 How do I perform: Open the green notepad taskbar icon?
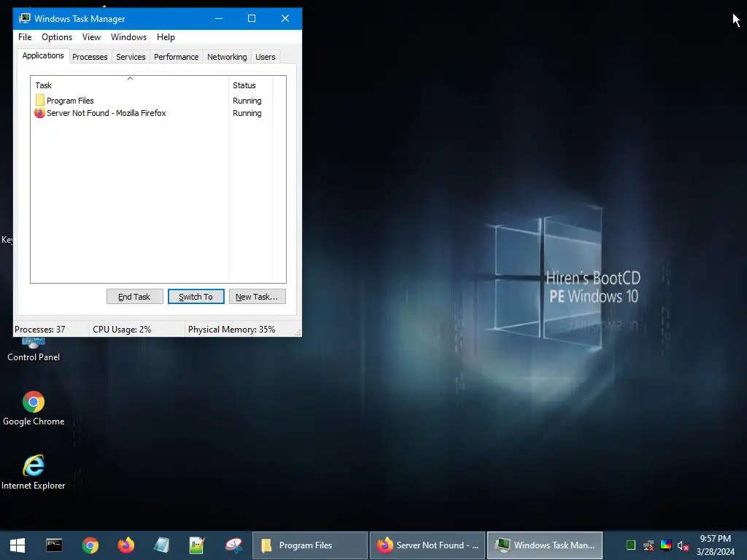197,545
